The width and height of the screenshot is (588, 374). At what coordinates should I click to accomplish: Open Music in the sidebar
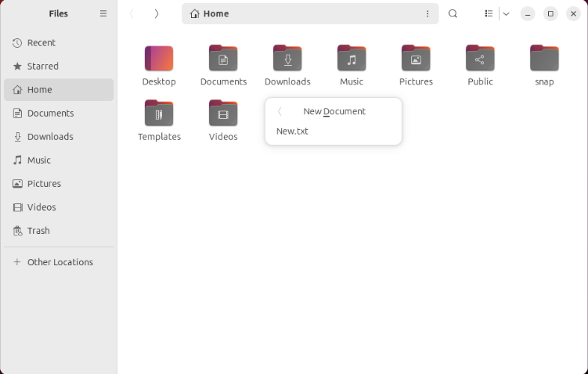[59, 160]
